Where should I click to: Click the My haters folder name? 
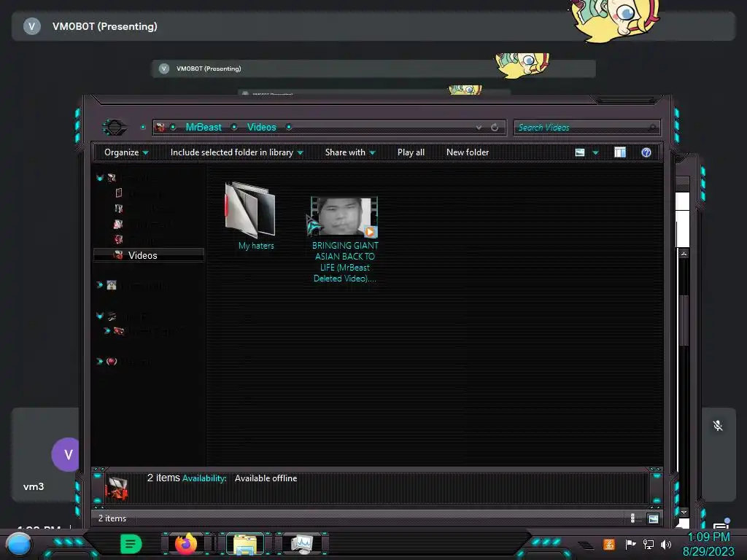point(256,246)
